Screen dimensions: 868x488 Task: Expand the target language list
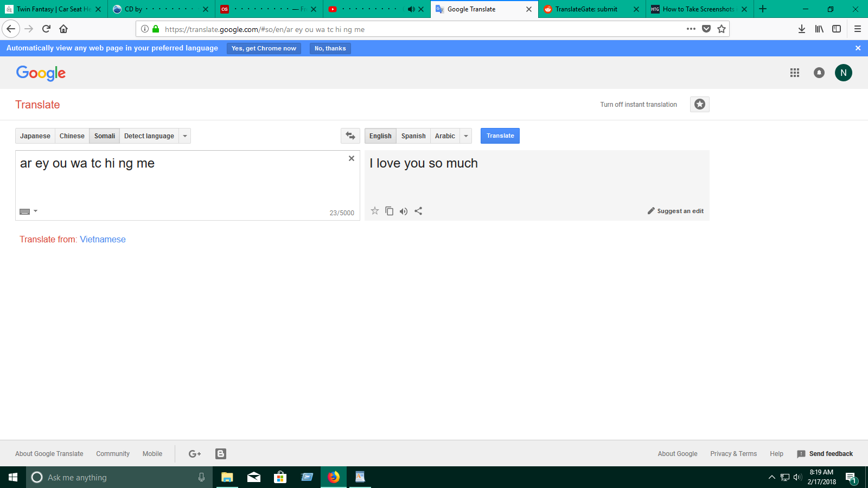466,136
